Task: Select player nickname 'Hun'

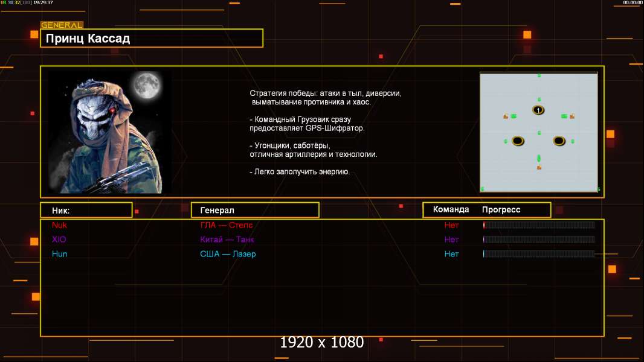Action: 60,254
